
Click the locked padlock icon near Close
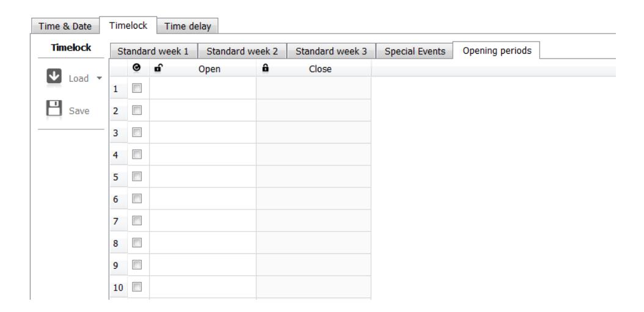tap(265, 68)
